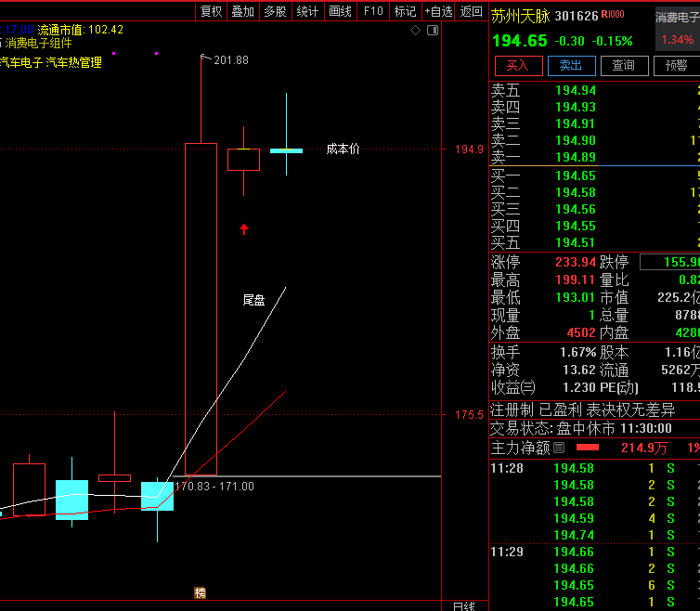Switch to 多股 multi-stock view
Viewport: 700px width, 611px height.
[275, 11]
